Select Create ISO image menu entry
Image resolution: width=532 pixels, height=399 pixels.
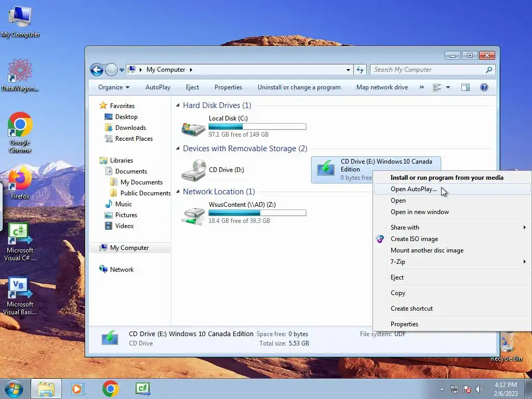click(x=453, y=239)
